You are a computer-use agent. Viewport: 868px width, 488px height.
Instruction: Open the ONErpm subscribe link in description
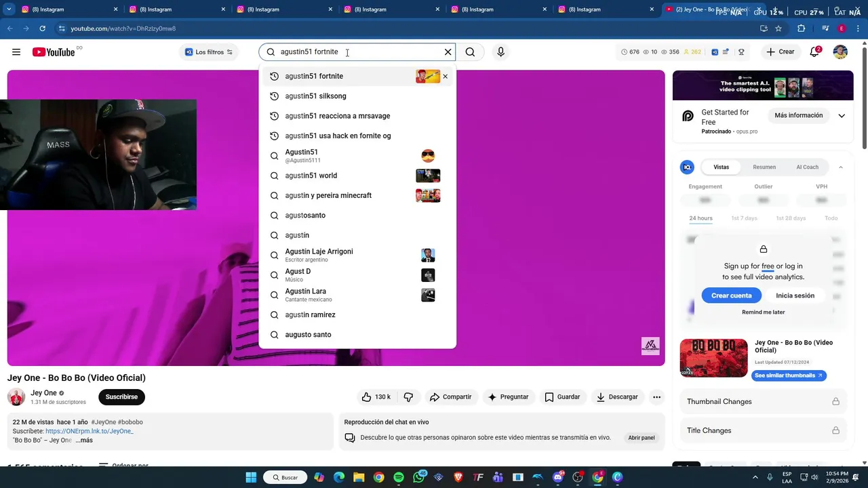90,432
